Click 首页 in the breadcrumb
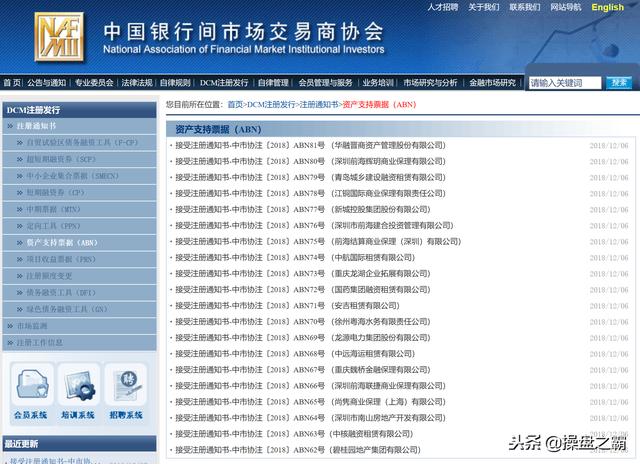Image resolution: width=640 pixels, height=464 pixels. pyautogui.click(x=235, y=104)
